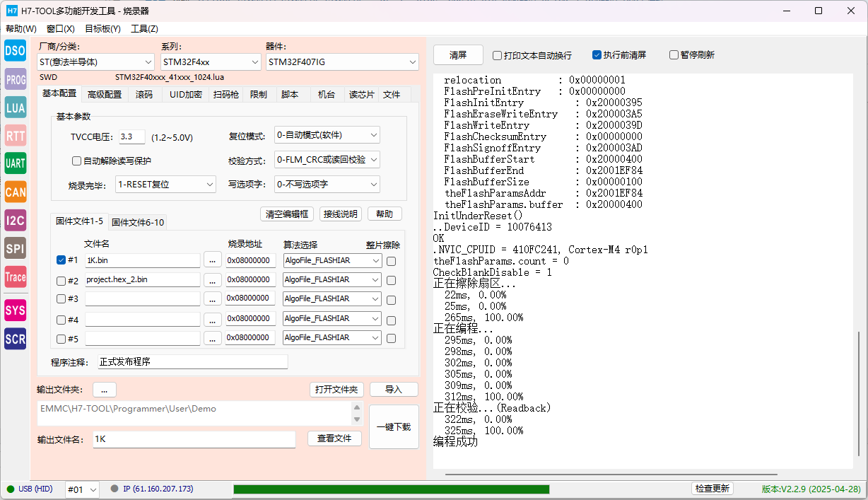Enable firmware file #3 checkbox
The height and width of the screenshot is (500, 868).
coord(61,299)
